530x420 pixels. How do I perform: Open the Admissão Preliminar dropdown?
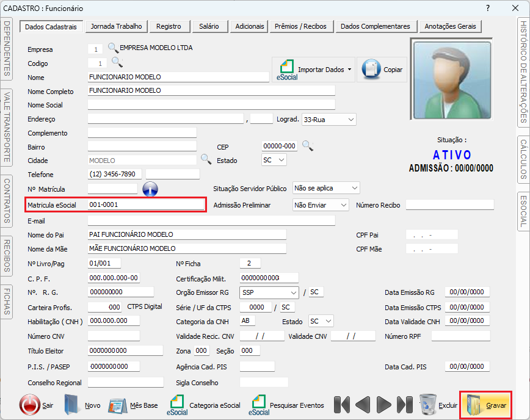click(343, 205)
